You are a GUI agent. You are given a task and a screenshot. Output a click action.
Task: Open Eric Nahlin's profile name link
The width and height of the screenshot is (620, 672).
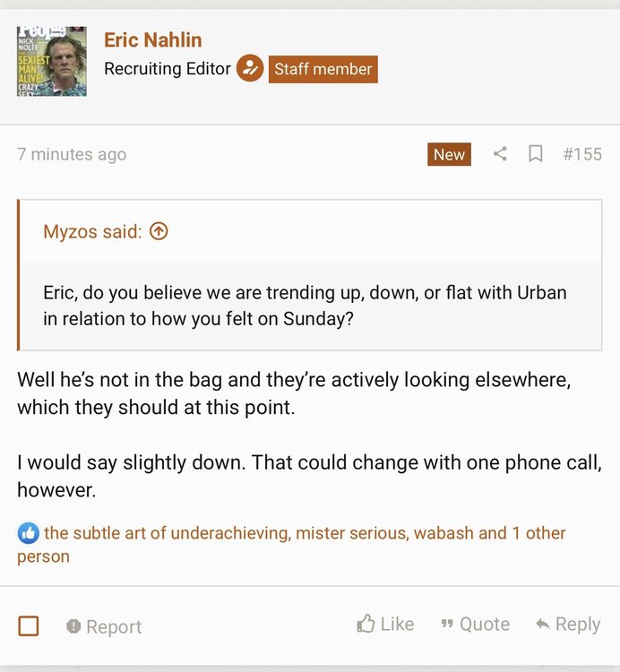point(152,40)
